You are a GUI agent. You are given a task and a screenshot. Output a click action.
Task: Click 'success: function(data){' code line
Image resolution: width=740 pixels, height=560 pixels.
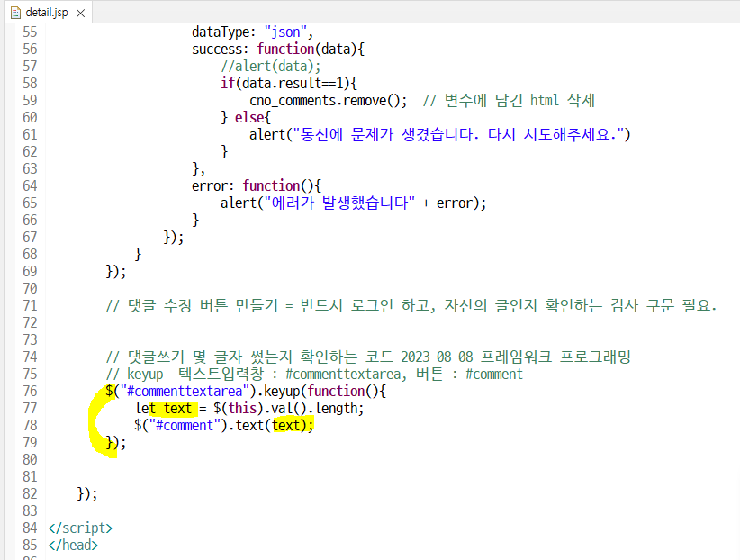tap(278, 50)
